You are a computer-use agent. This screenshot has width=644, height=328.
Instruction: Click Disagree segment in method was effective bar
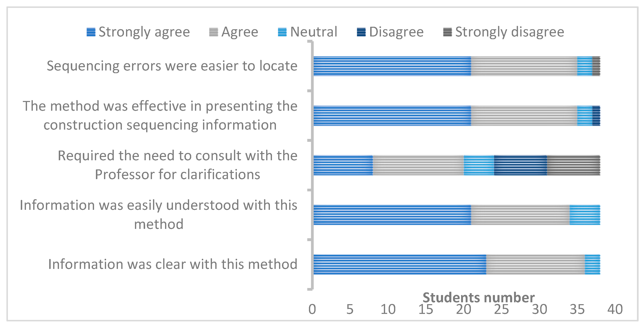click(x=596, y=116)
